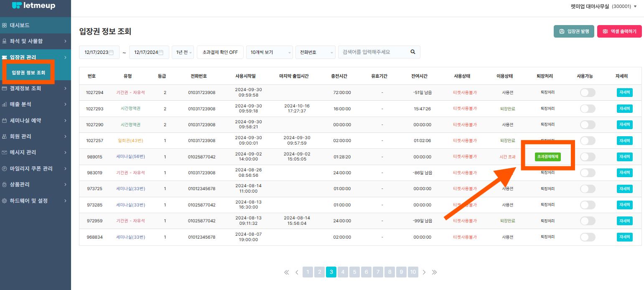Screen dimensions: 644x290
Task: Open 입장권 정보 조회 submenu item
Action: pyautogui.click(x=28, y=73)
